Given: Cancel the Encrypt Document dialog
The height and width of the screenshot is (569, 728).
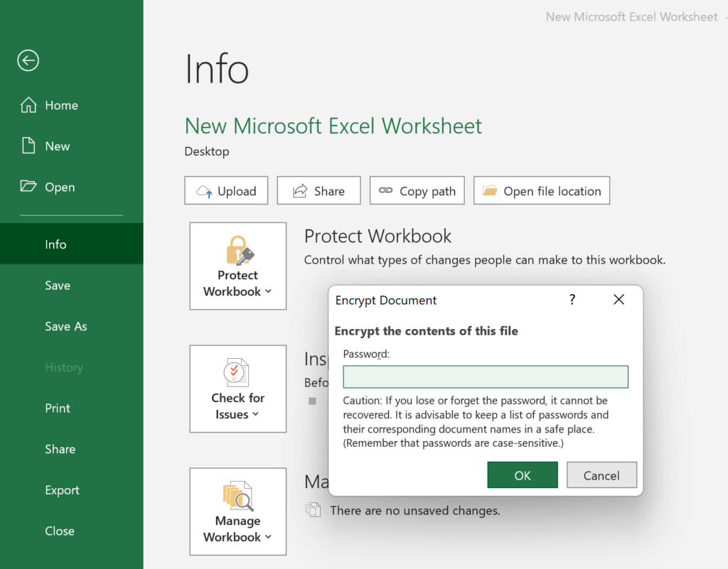Looking at the screenshot, I should click(601, 475).
